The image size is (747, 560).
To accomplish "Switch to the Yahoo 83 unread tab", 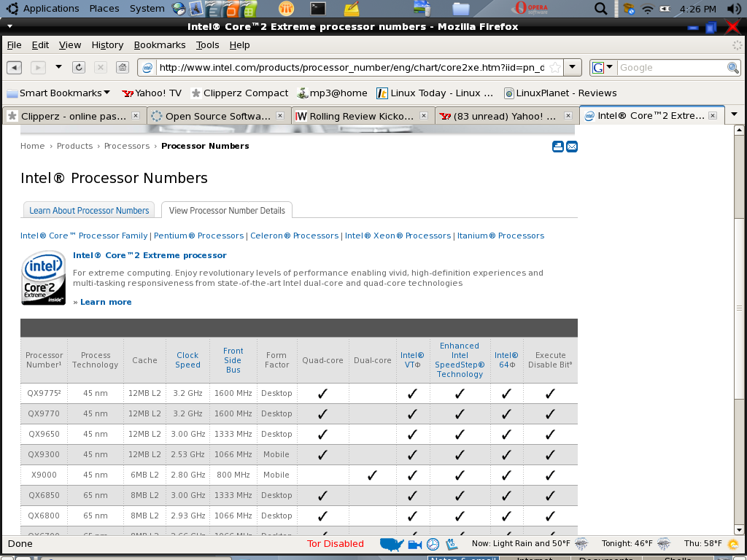I will [x=506, y=116].
